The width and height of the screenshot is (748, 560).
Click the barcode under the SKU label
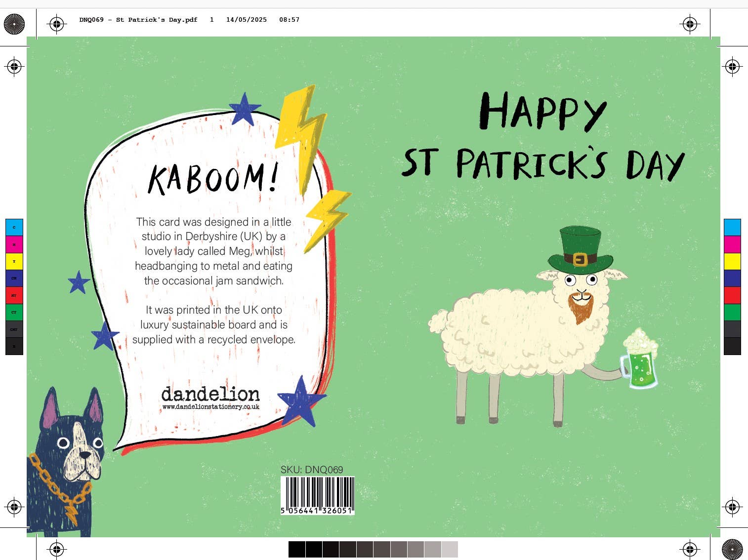click(317, 495)
